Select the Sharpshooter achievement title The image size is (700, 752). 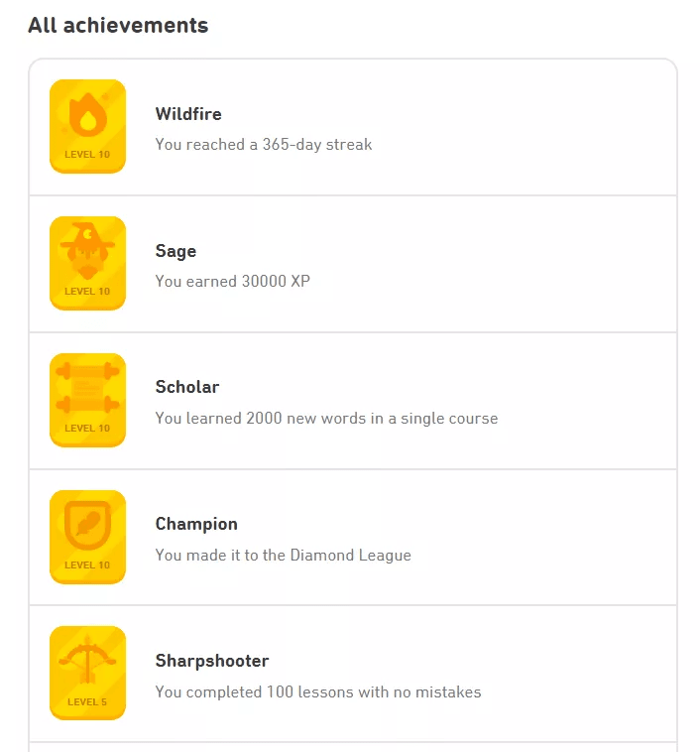pos(212,661)
